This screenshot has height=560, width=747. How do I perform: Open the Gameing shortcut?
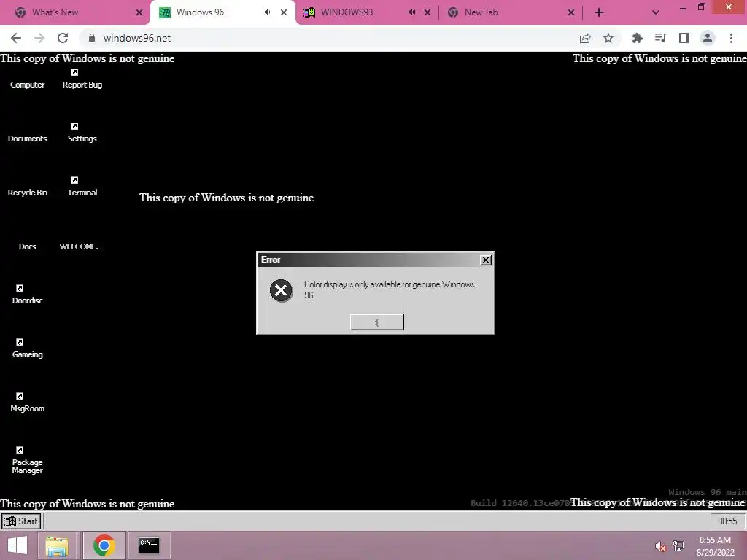point(27,349)
